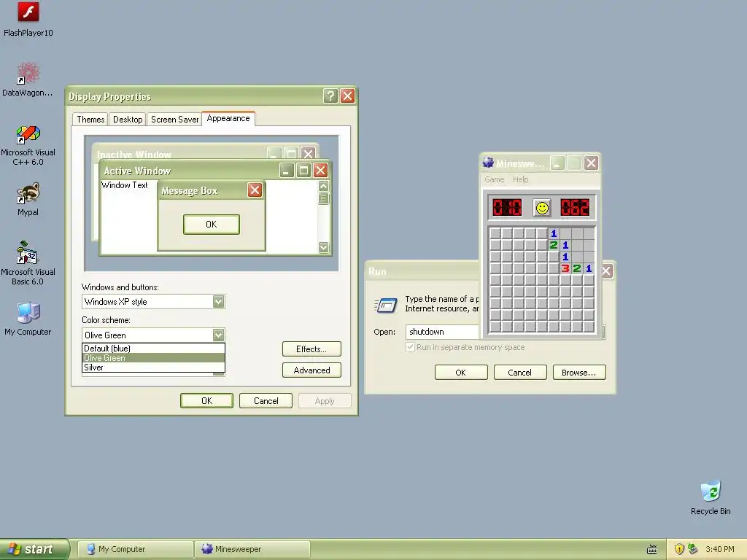The height and width of the screenshot is (560, 747).
Task: Select the DataWagon desktop shortcut
Action: [28, 79]
